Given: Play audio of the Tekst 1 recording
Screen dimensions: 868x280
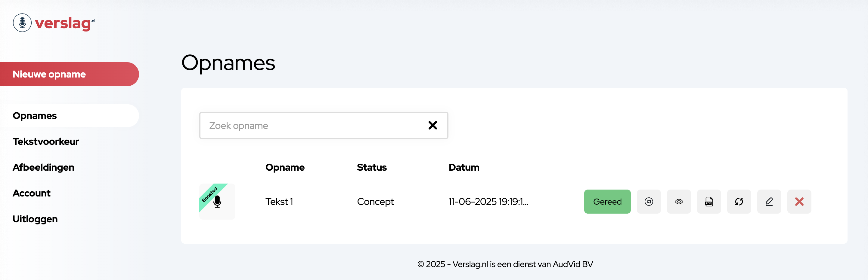Looking at the screenshot, I should pyautogui.click(x=648, y=202).
